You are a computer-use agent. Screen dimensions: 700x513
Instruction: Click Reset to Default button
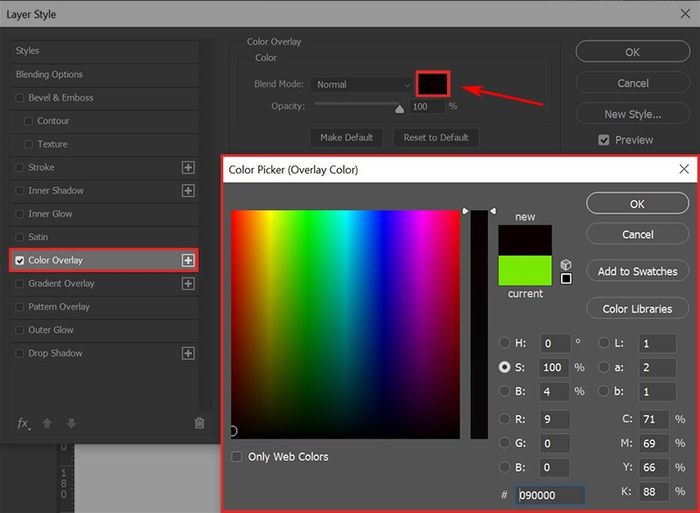[x=436, y=138]
